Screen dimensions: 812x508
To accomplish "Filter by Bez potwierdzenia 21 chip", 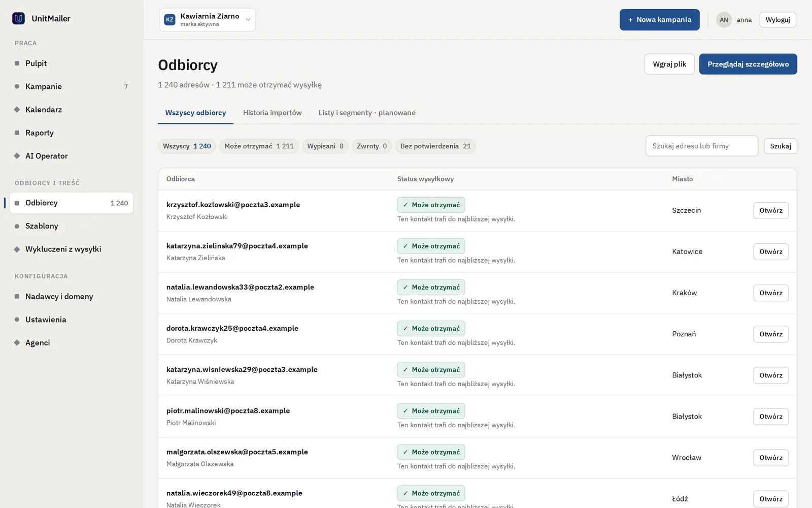I will click(435, 146).
